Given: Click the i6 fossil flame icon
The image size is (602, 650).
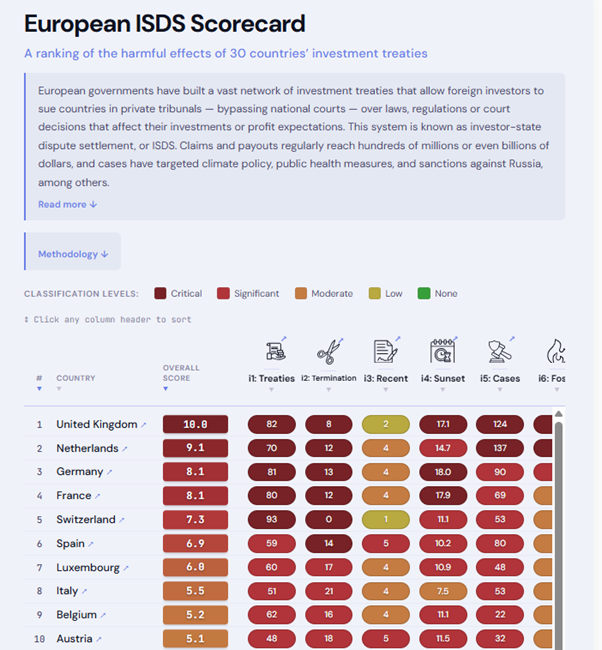Looking at the screenshot, I should [555, 351].
